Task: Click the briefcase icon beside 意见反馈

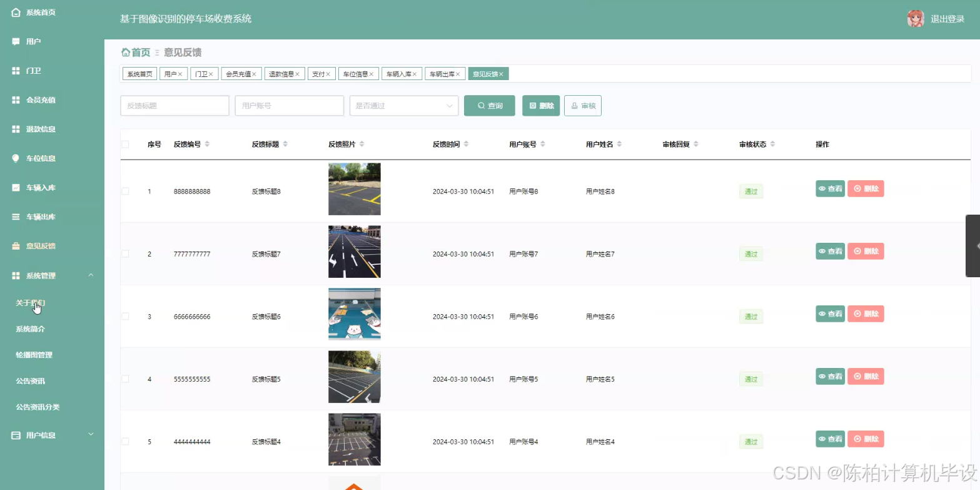Action: click(x=16, y=246)
